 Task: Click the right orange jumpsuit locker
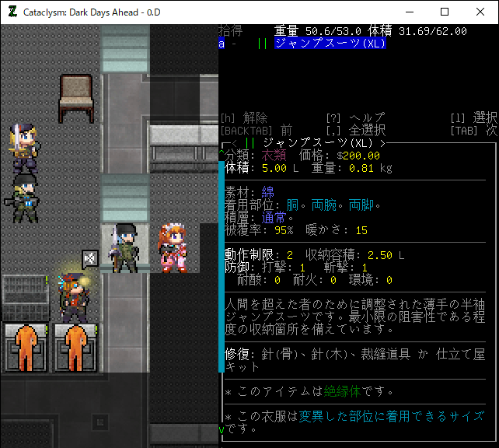pyautogui.click(x=75, y=348)
